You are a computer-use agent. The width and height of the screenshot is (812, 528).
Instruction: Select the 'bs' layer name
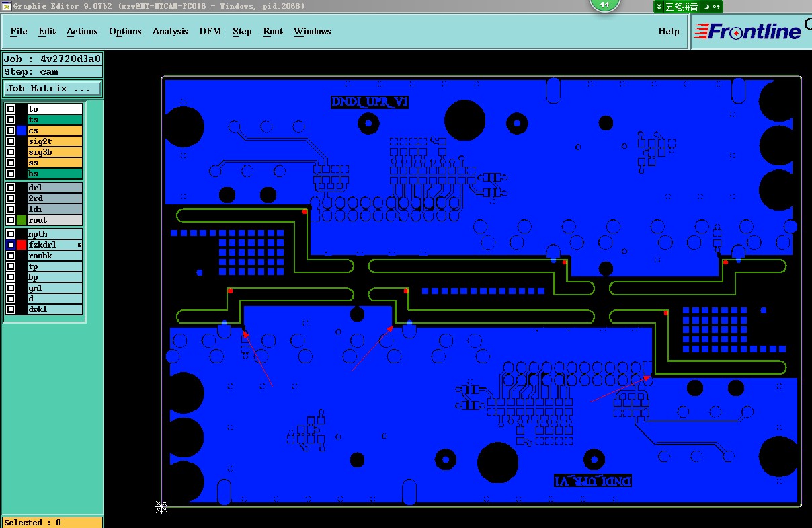55,174
